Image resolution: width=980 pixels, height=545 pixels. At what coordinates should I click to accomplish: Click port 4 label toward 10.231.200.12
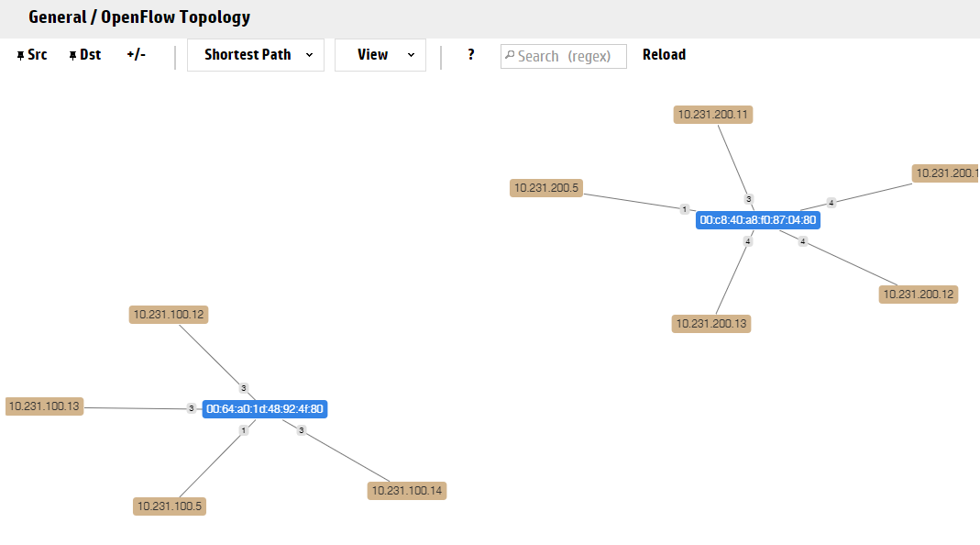[x=803, y=241]
